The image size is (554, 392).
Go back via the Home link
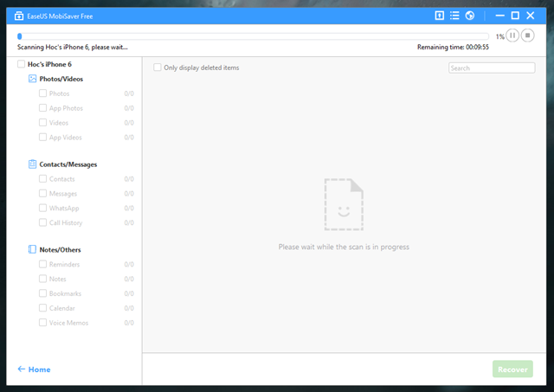[x=39, y=370]
